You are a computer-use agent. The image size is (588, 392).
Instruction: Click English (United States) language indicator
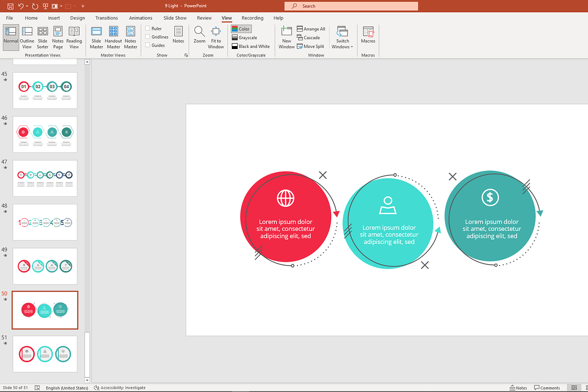pyautogui.click(x=67, y=388)
